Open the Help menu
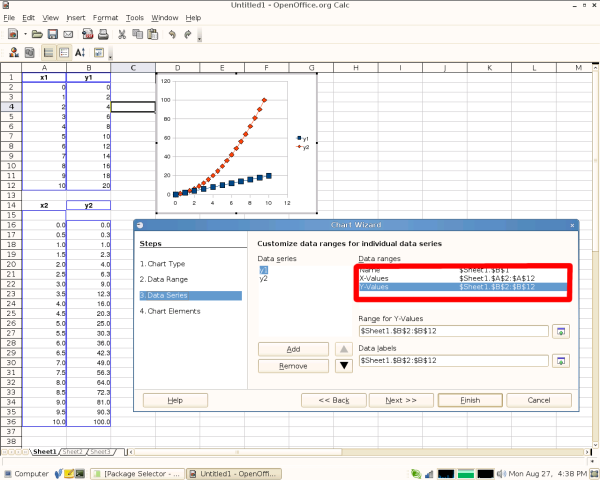 [193, 18]
